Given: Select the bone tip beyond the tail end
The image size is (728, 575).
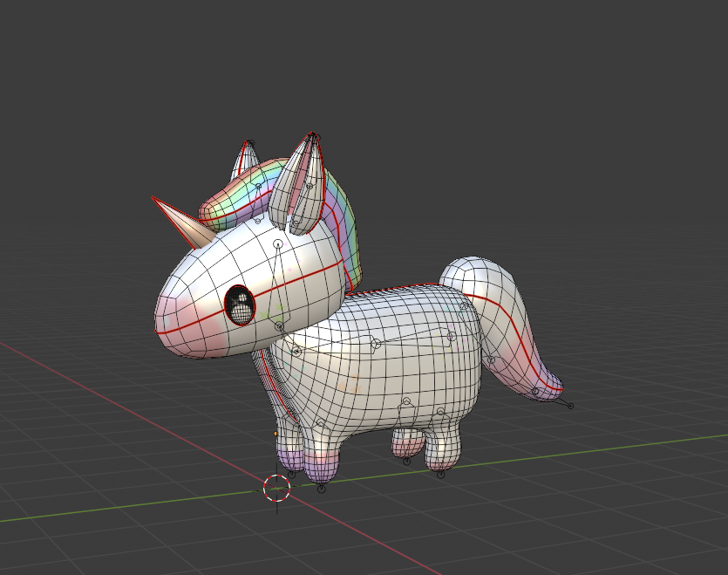Looking at the screenshot, I should point(570,406).
